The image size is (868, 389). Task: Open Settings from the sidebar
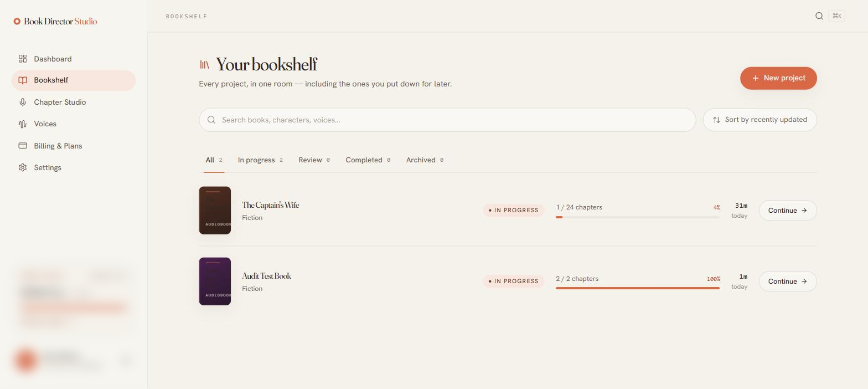coord(73,167)
